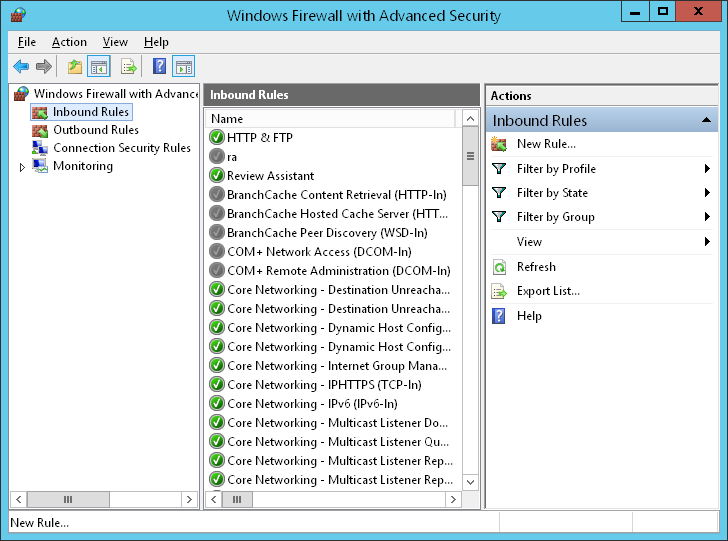Click New Rule... in Actions pane

click(546, 144)
